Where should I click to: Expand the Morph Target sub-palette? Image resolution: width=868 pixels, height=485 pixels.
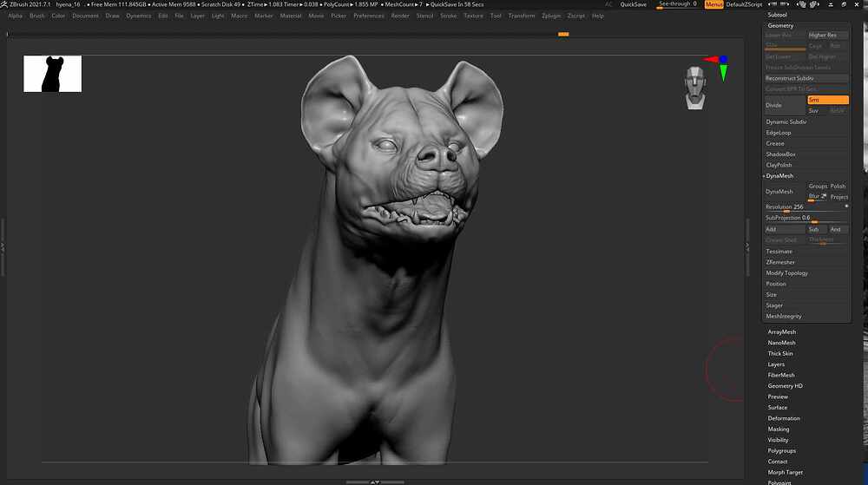(x=785, y=472)
